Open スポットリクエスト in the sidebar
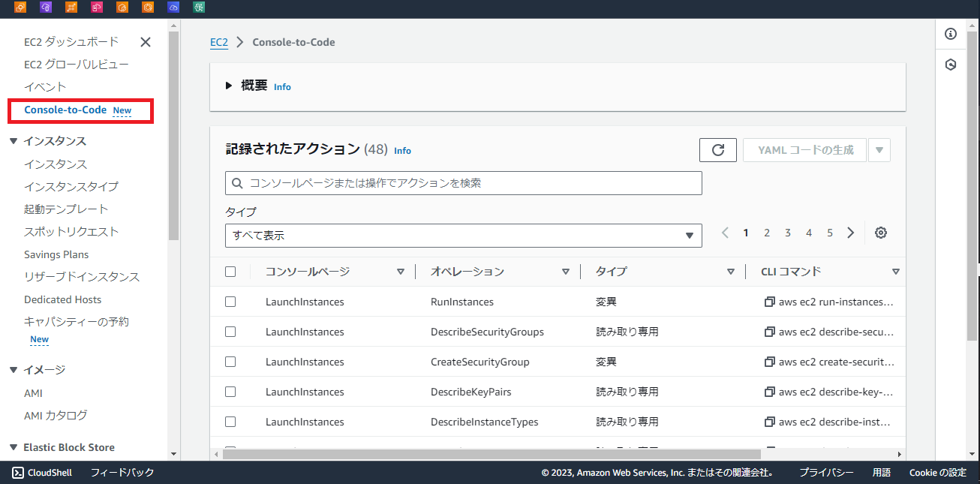Viewport: 980px width, 484px height. point(71,231)
